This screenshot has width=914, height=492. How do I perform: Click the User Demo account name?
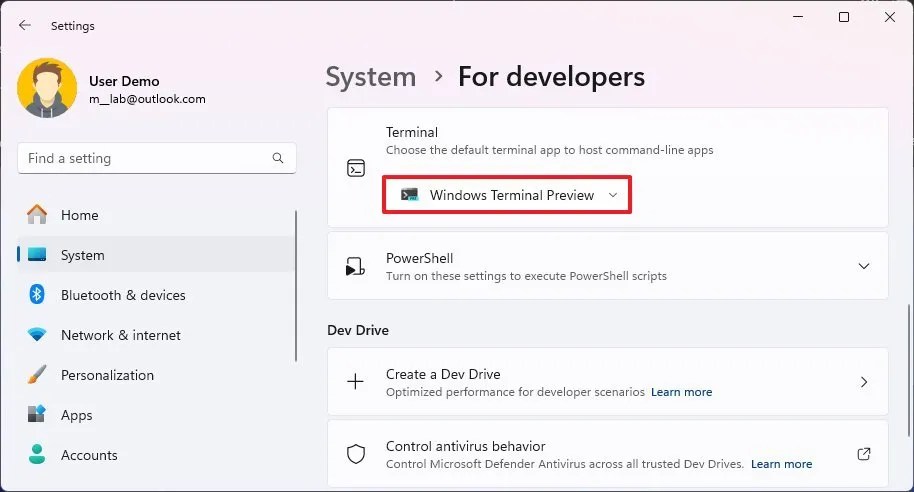click(x=124, y=81)
